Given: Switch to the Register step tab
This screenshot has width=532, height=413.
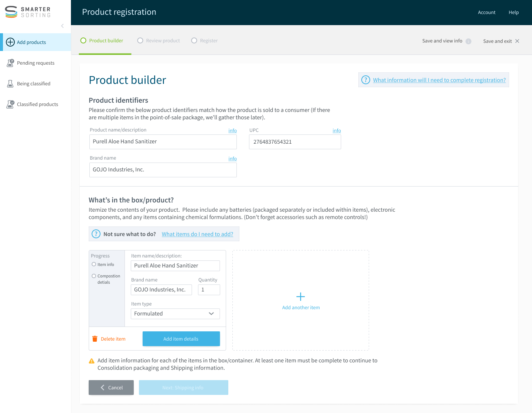Looking at the screenshot, I should point(204,41).
